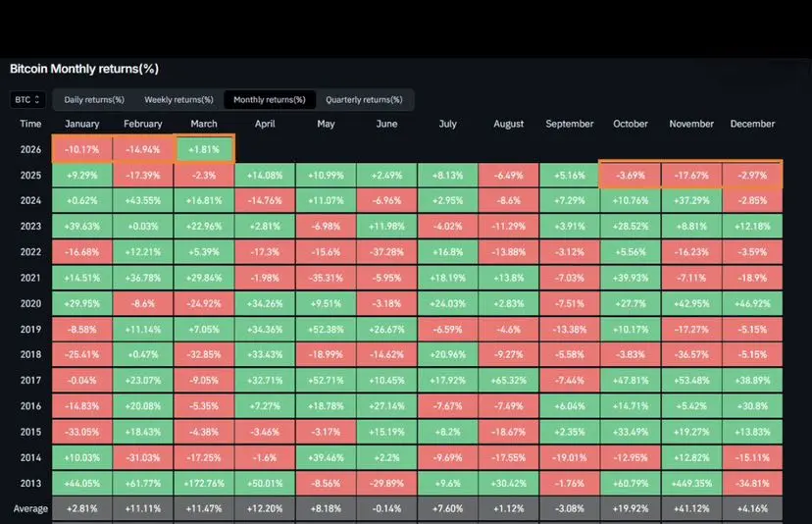Click the Average September cell -3.08%
812x524 pixels.
pyautogui.click(x=570, y=509)
